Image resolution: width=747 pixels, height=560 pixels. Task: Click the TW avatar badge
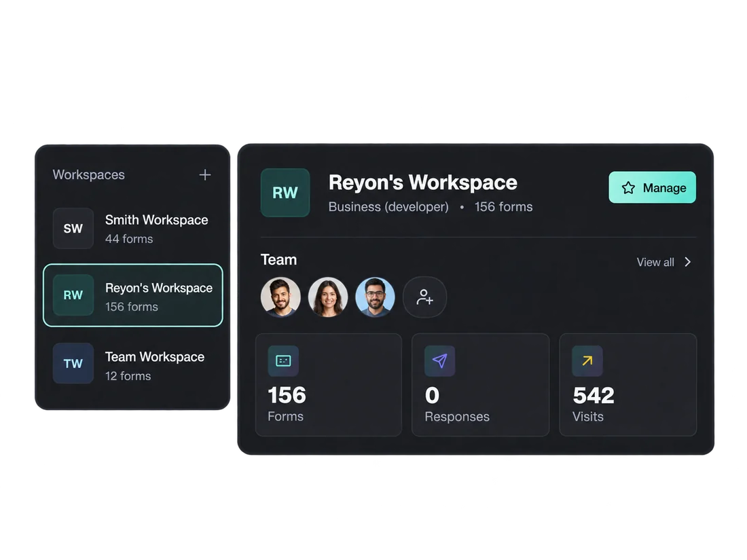point(73,363)
